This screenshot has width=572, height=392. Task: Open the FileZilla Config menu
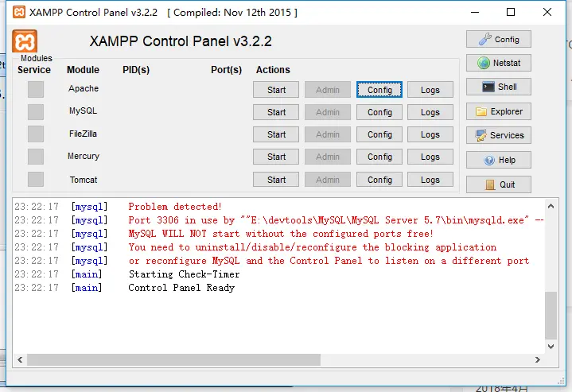[379, 134]
